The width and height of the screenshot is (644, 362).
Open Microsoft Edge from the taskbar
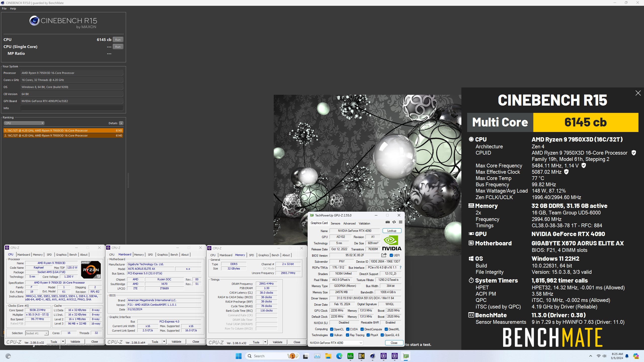[339, 356]
